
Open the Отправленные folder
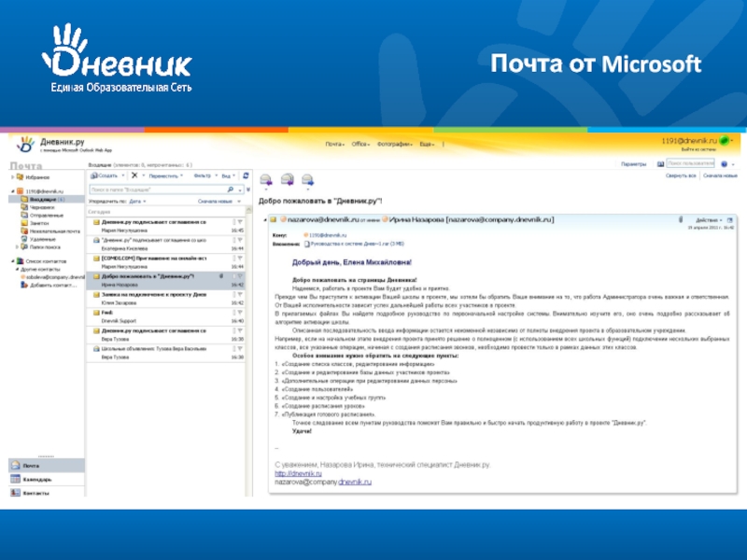pyautogui.click(x=46, y=216)
